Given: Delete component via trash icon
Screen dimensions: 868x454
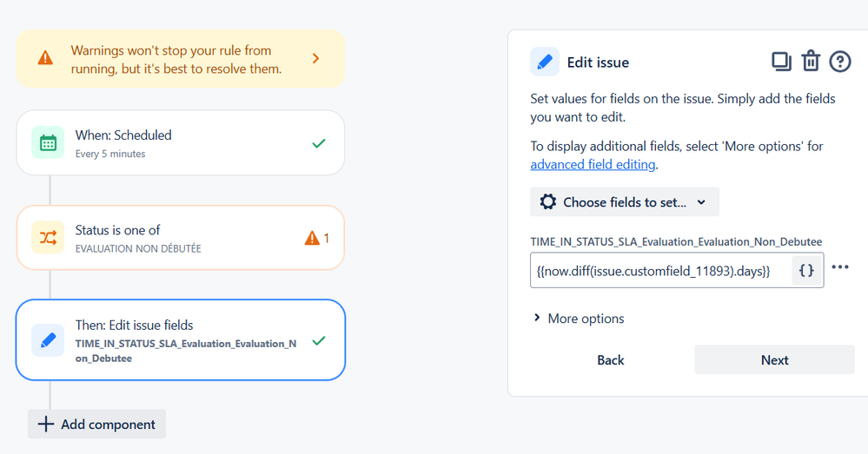Looking at the screenshot, I should tap(811, 62).
